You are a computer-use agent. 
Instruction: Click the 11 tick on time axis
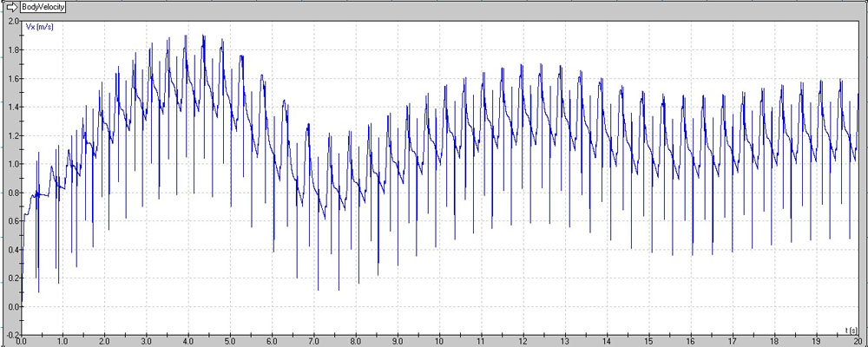(481, 342)
